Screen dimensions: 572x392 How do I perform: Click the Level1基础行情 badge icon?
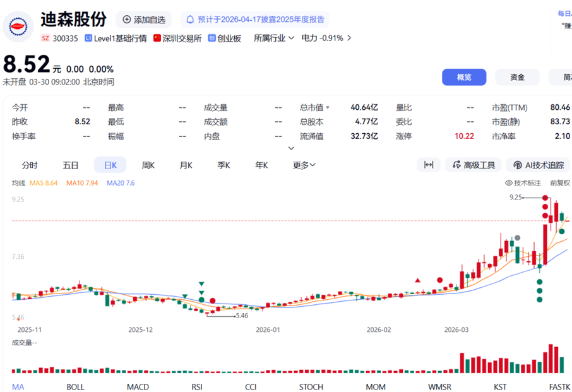click(88, 38)
